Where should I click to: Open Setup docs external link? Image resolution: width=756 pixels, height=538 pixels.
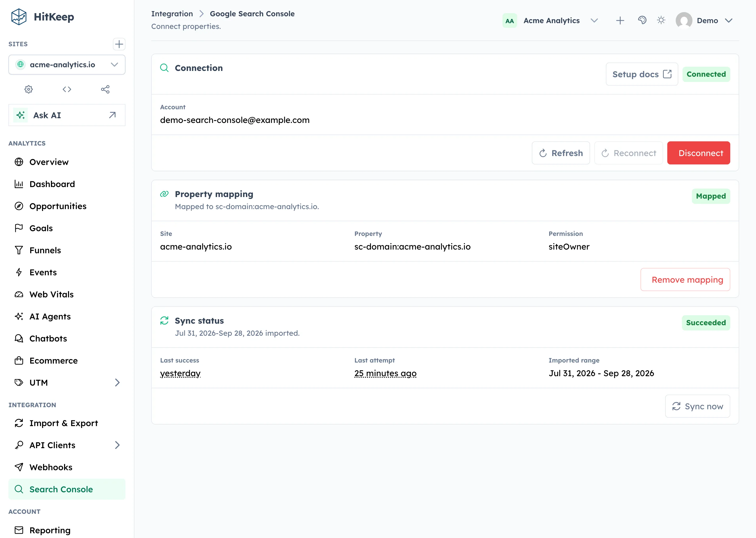coord(642,74)
